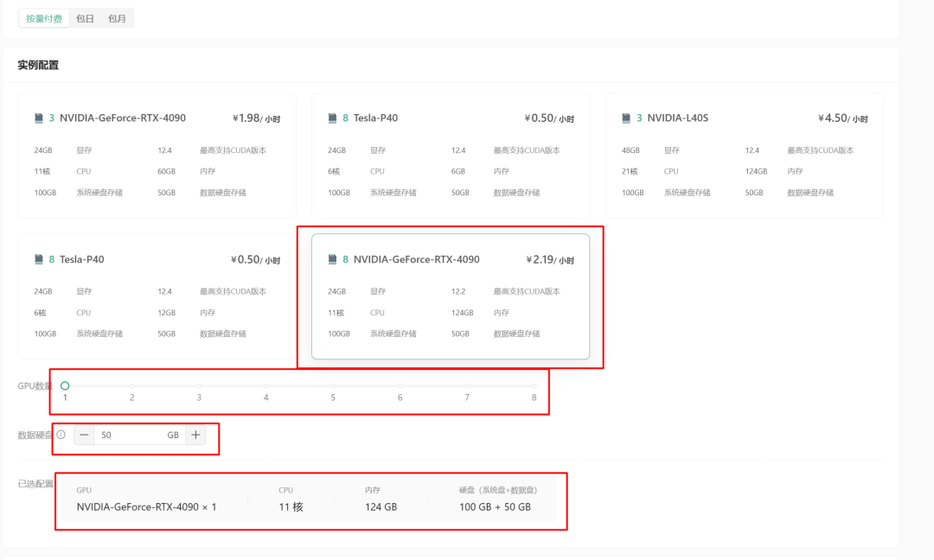Click the ¥1.98/小时 price text

pos(256,118)
